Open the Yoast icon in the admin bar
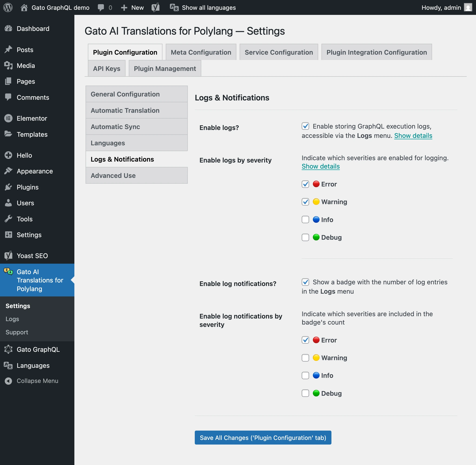 155,8
